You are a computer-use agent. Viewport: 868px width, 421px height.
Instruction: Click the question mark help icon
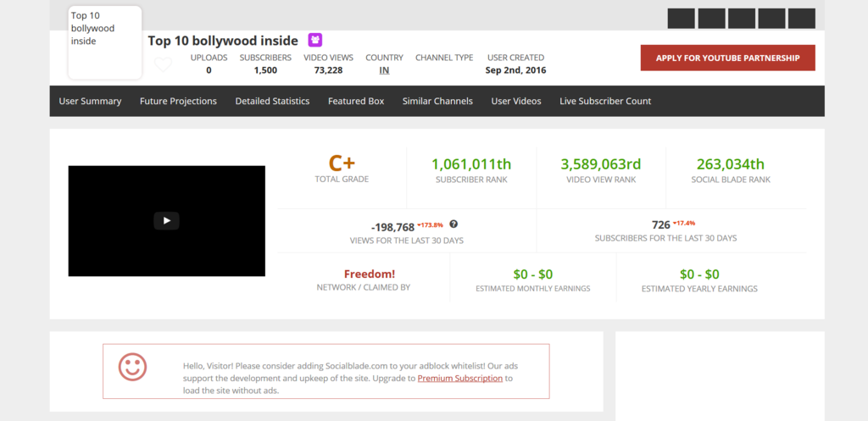(454, 224)
